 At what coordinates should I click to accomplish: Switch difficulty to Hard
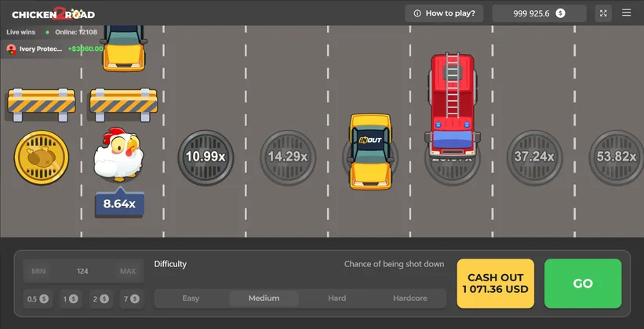coord(337,298)
